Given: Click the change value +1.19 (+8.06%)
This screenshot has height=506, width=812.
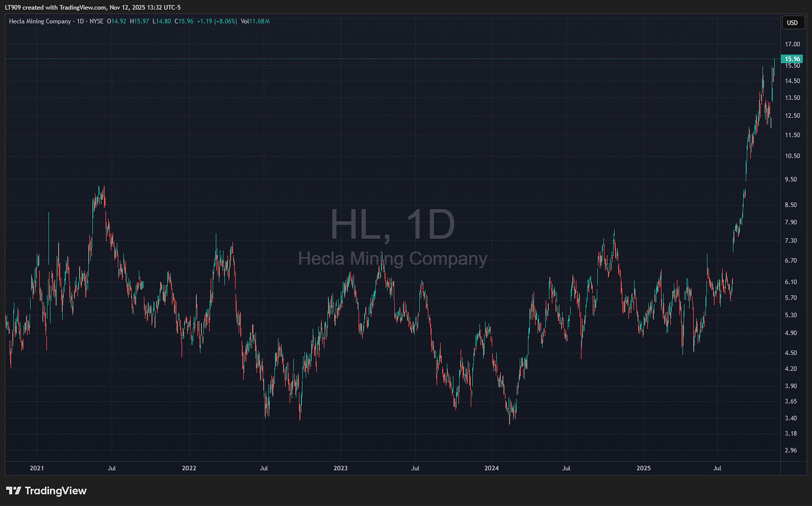Looking at the screenshot, I should coord(217,22).
